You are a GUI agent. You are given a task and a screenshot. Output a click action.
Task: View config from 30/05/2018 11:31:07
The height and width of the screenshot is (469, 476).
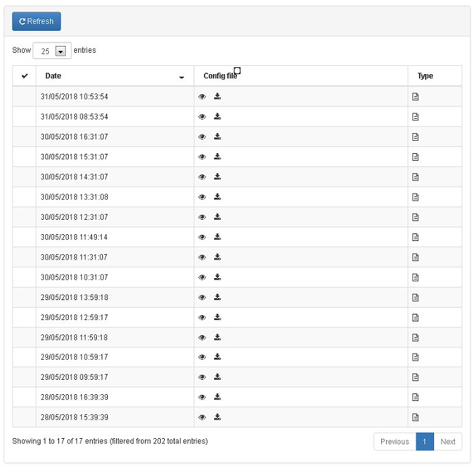click(x=202, y=257)
